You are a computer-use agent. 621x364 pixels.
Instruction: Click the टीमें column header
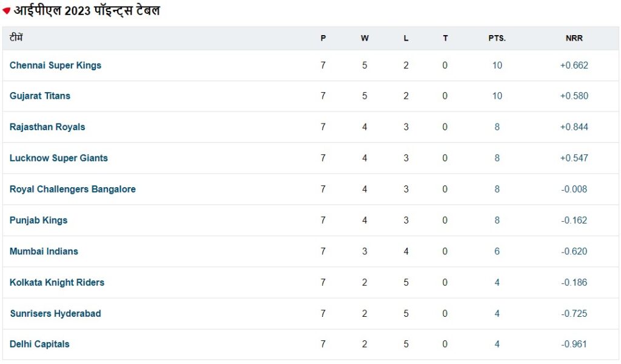16,38
